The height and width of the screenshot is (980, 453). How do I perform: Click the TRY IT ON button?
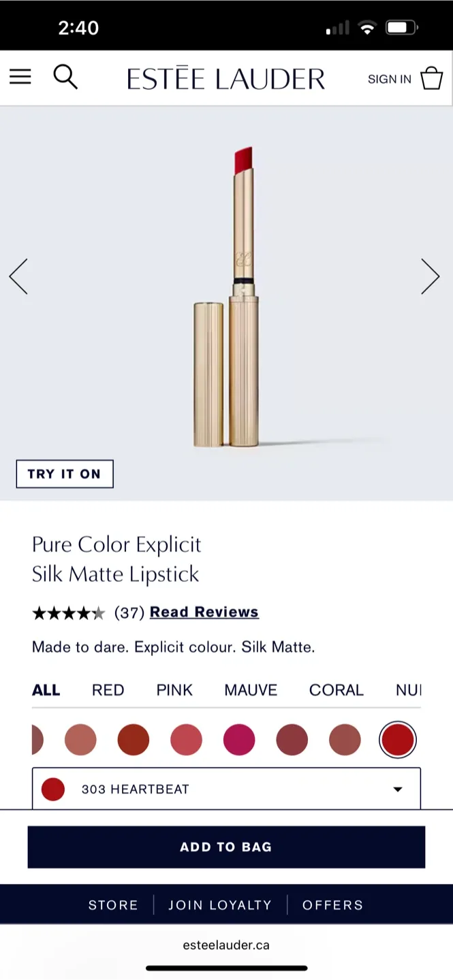pos(64,474)
